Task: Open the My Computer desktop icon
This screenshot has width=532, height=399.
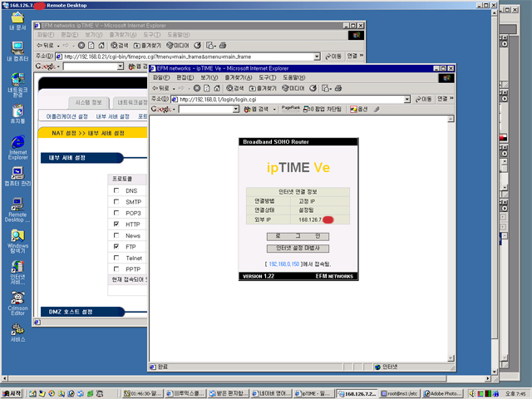Action: click(17, 52)
